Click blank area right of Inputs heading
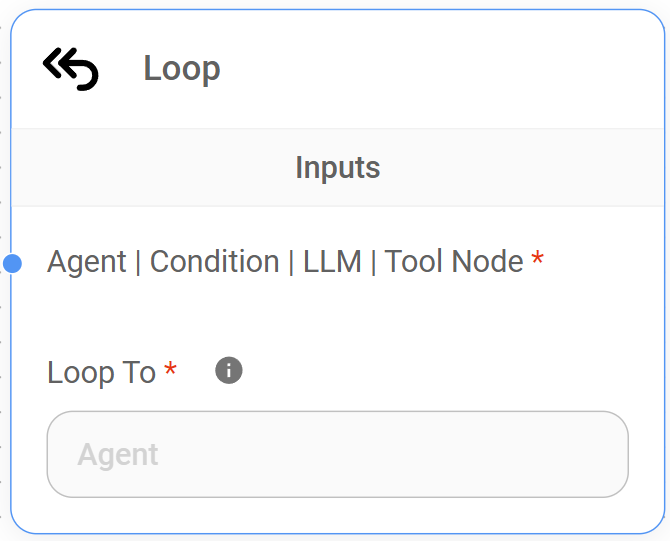The width and height of the screenshot is (670, 541). click(x=520, y=167)
